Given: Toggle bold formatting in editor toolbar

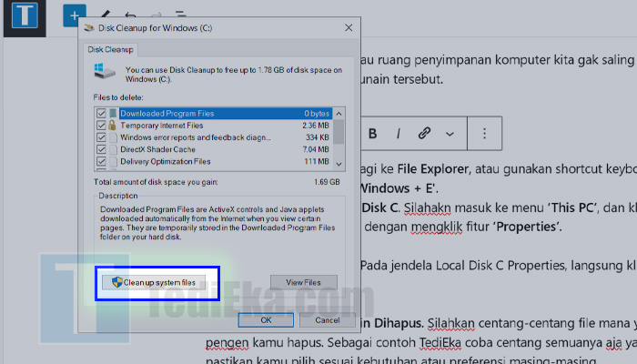Looking at the screenshot, I should pyautogui.click(x=372, y=133).
